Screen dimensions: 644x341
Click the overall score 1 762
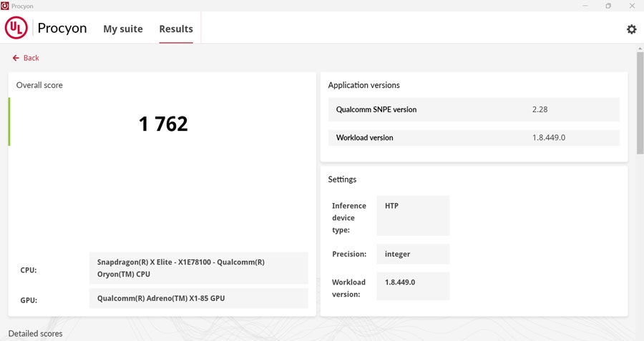163,124
